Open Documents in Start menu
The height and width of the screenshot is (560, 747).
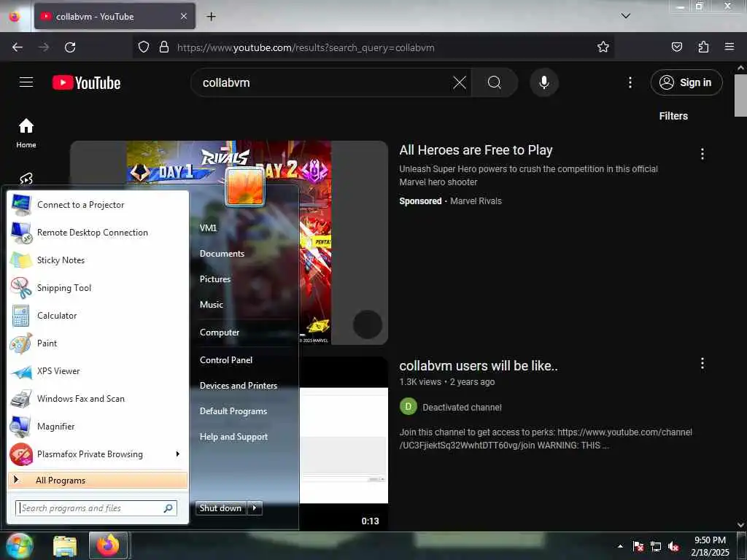pos(222,253)
